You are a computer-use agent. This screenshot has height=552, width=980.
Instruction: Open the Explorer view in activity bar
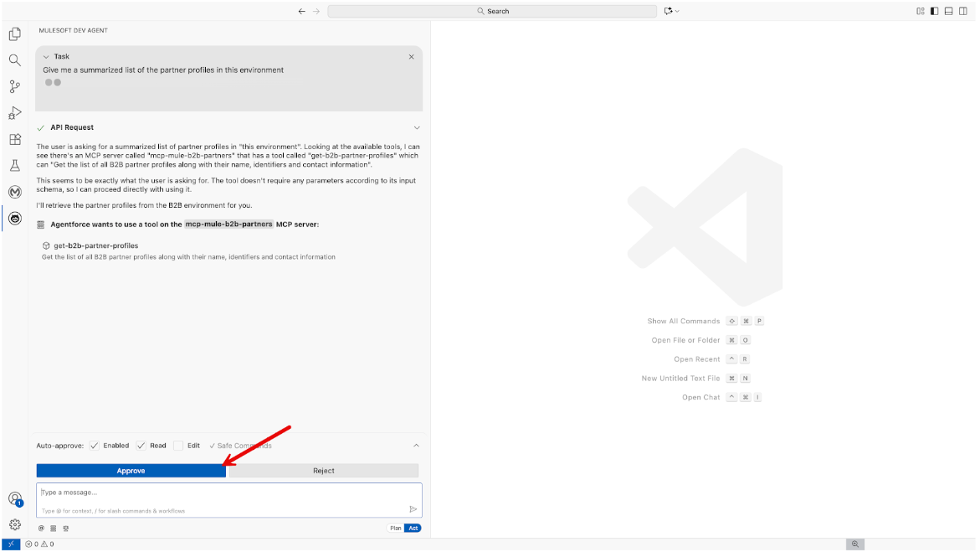pyautogui.click(x=14, y=34)
